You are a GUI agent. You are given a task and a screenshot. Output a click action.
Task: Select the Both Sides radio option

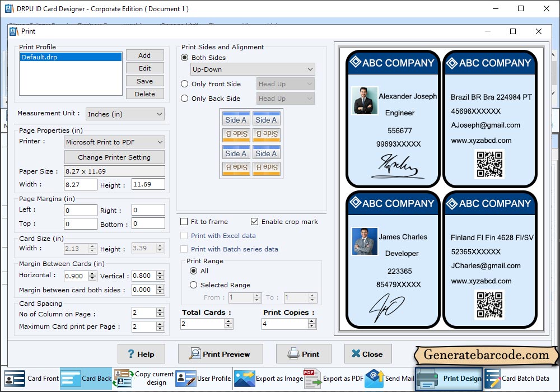184,58
